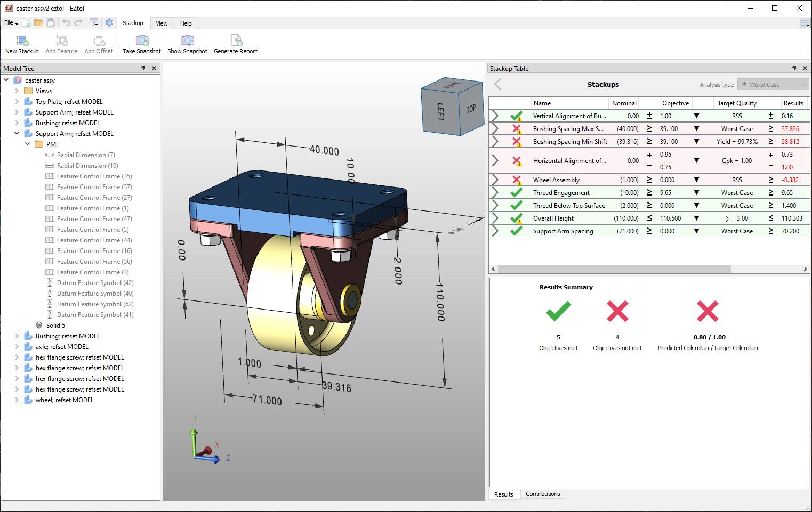This screenshot has height=512, width=812.
Task: Click the Take Snapshot camera icon
Action: pyautogui.click(x=142, y=41)
